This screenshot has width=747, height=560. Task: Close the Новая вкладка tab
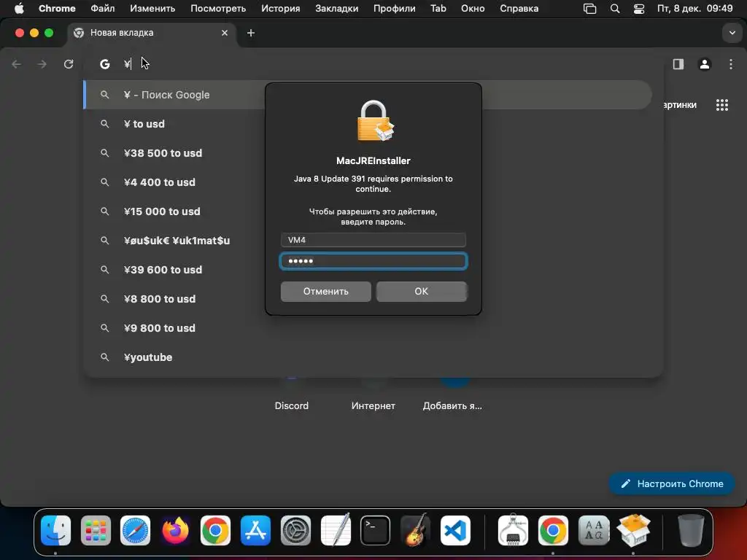(225, 33)
